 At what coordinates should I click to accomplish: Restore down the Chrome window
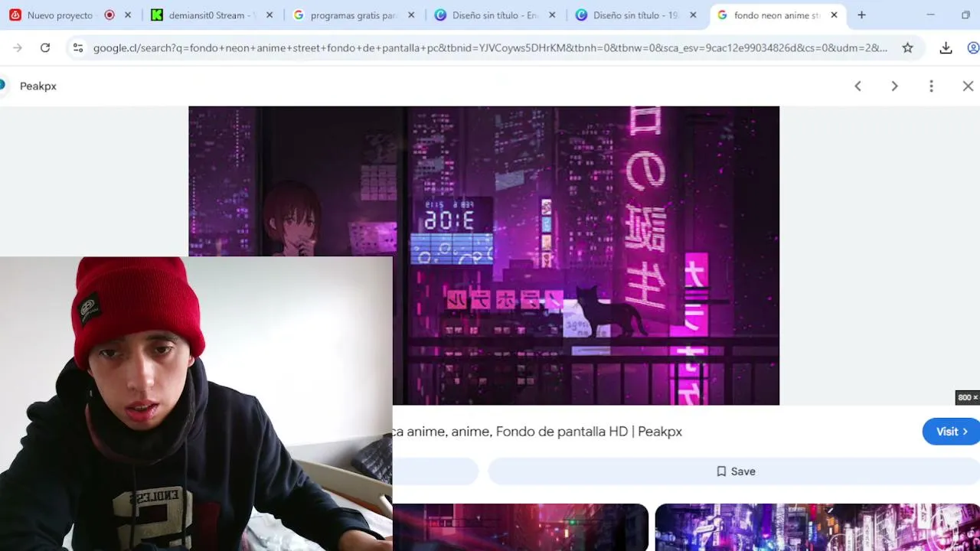965,15
